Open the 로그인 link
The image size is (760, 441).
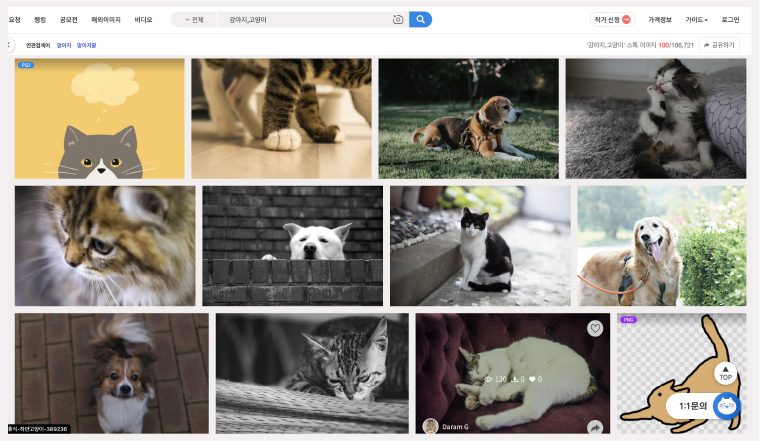pos(730,19)
